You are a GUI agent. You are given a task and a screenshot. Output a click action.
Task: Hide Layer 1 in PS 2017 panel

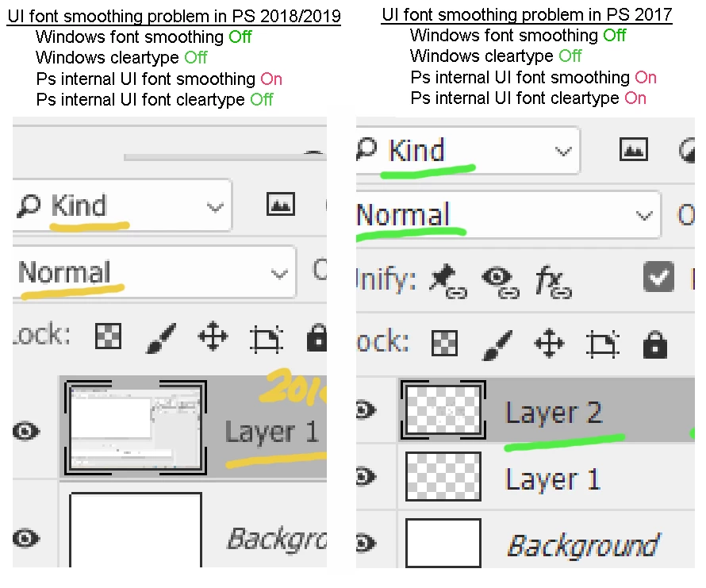[366, 477]
